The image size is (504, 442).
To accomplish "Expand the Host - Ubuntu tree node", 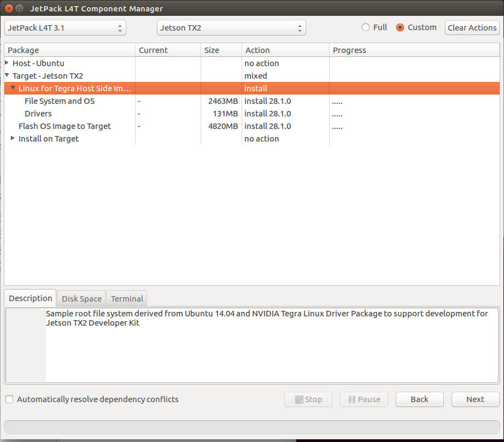I will point(7,63).
